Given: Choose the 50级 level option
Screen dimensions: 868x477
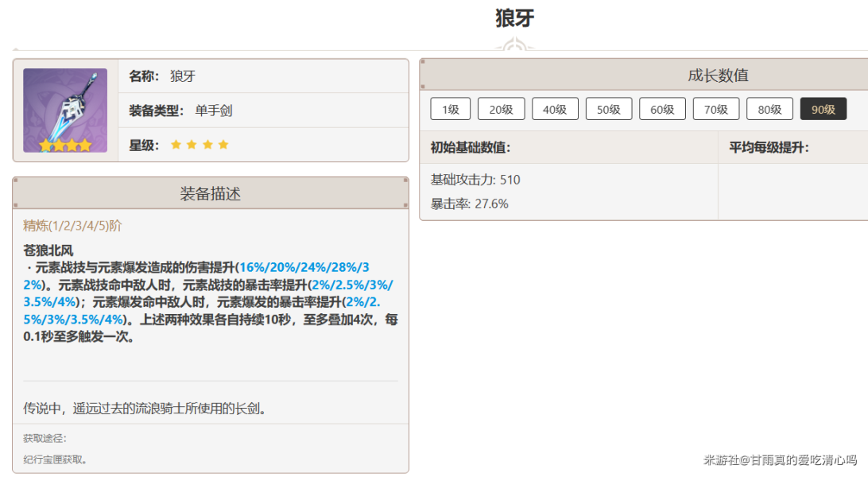Looking at the screenshot, I should [x=609, y=110].
